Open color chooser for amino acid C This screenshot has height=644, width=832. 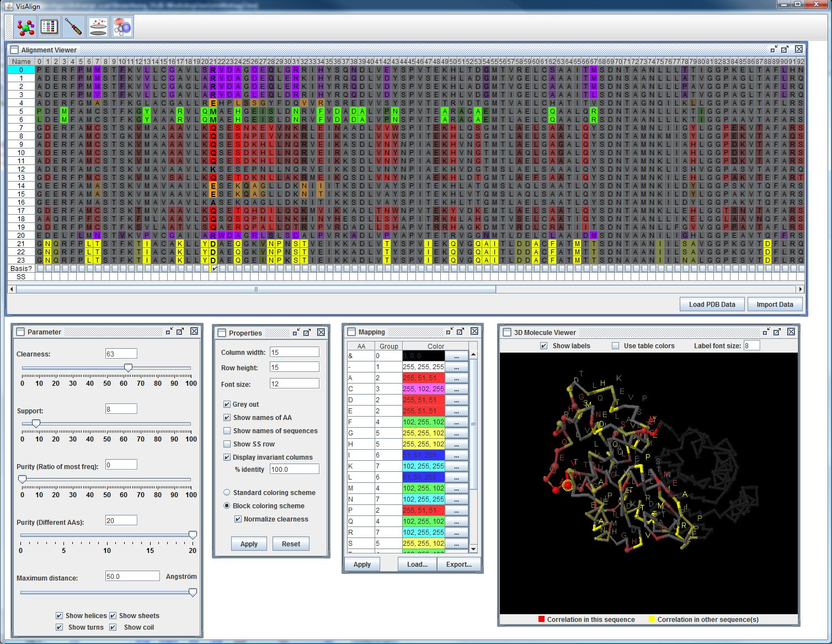tap(456, 389)
